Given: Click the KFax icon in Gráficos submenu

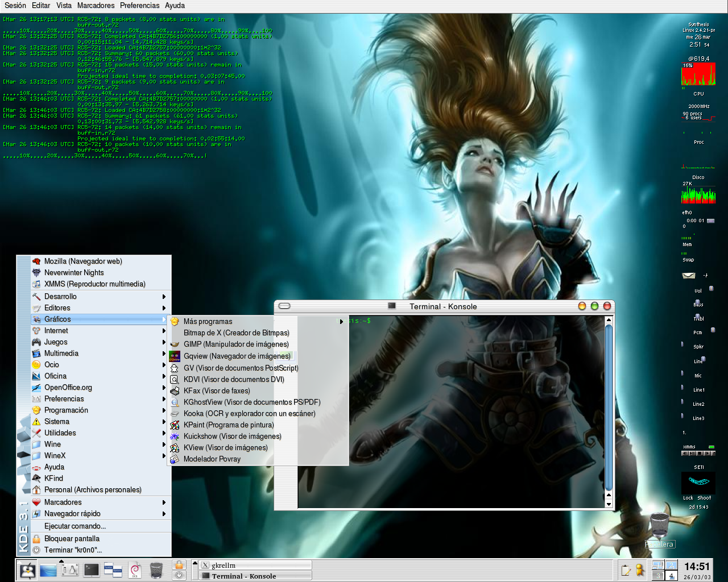Looking at the screenshot, I should point(175,391).
